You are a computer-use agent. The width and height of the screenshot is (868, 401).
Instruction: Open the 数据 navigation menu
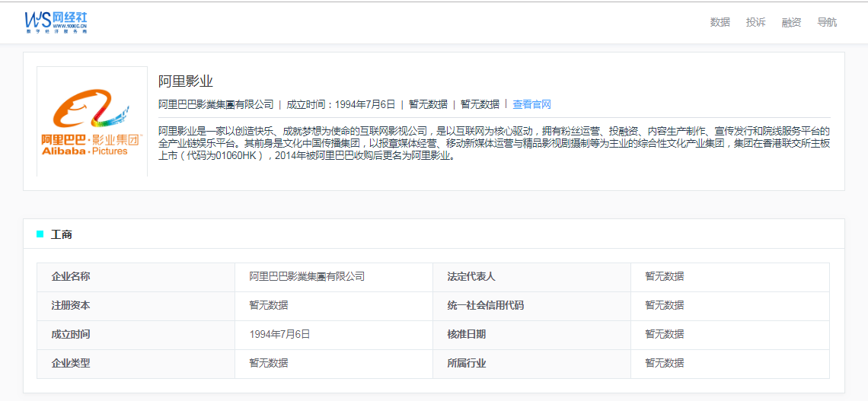coord(720,22)
